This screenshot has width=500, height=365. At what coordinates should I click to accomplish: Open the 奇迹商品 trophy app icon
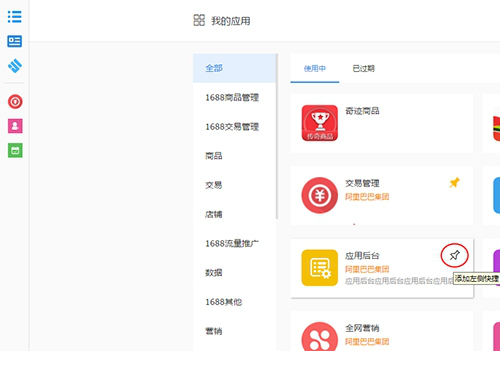[x=320, y=123]
